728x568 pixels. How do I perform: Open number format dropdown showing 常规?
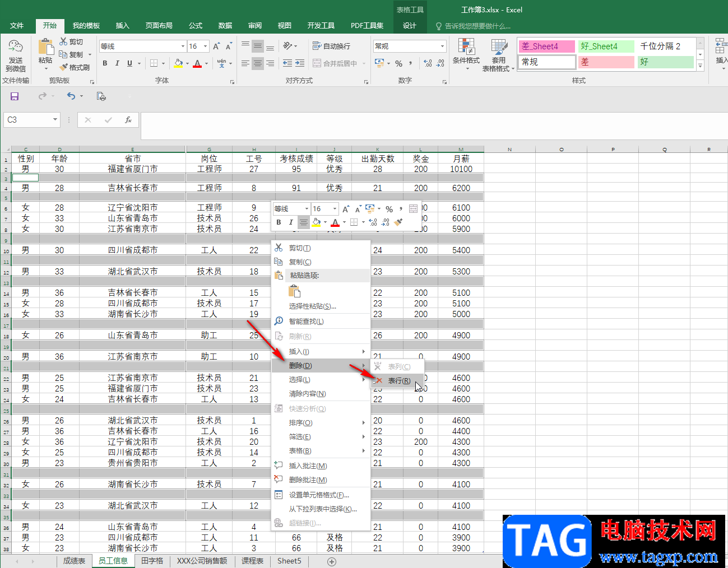click(x=442, y=46)
